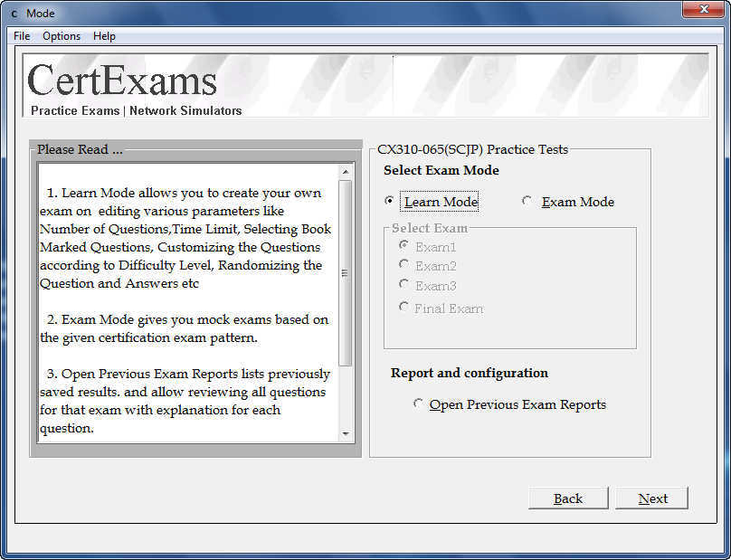Choose the Exam2 radio option

click(428, 266)
